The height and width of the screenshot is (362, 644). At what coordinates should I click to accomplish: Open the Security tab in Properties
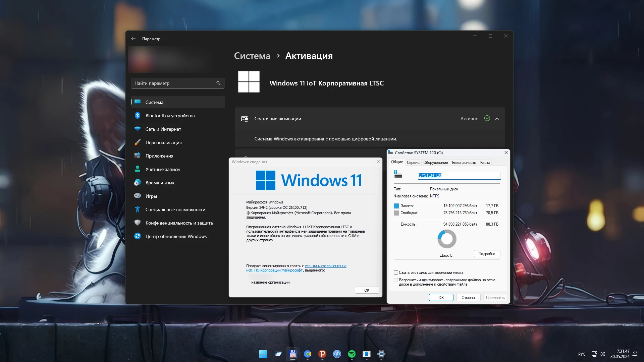click(x=464, y=163)
